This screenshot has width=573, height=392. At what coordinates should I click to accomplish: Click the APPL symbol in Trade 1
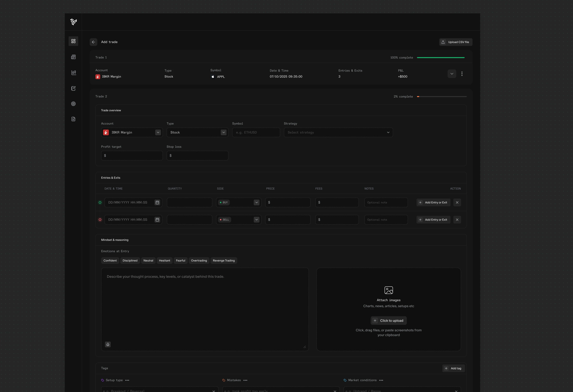(221, 77)
